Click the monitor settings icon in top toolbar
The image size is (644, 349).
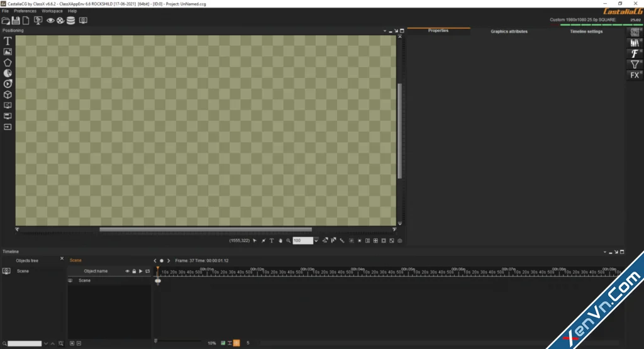click(x=38, y=20)
